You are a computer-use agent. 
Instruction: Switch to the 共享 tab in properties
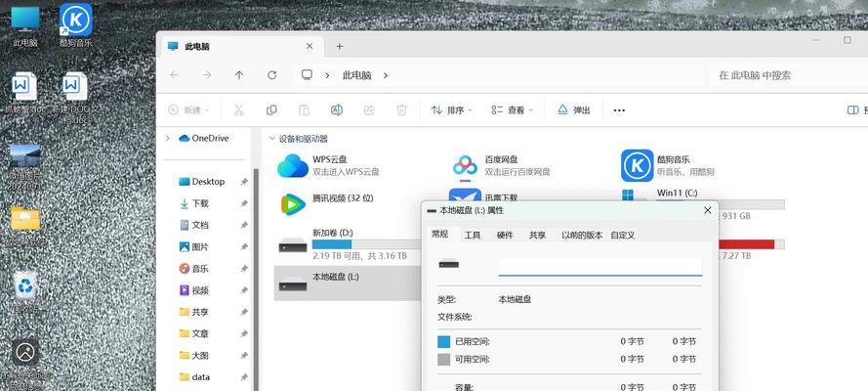point(537,235)
